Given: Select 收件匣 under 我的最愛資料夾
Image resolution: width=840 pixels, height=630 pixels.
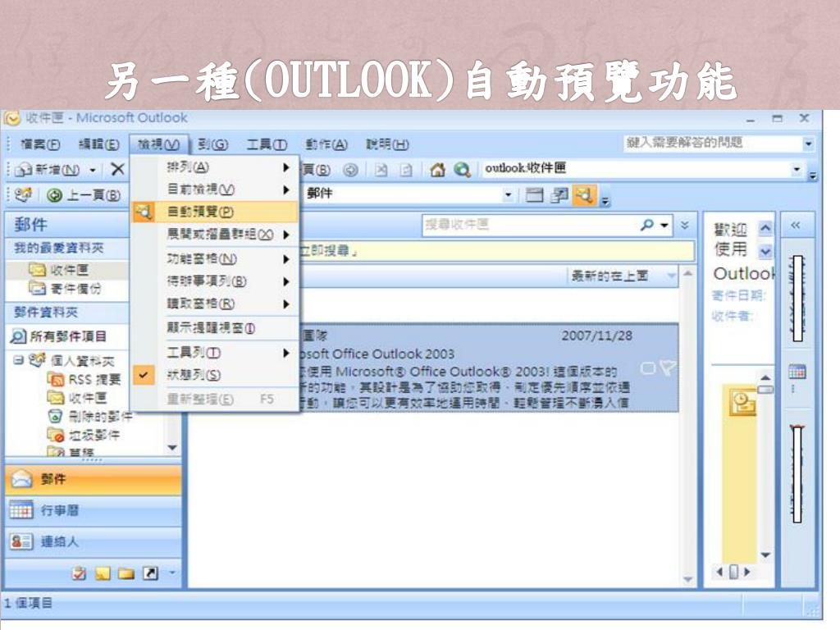Looking at the screenshot, I should [x=69, y=270].
